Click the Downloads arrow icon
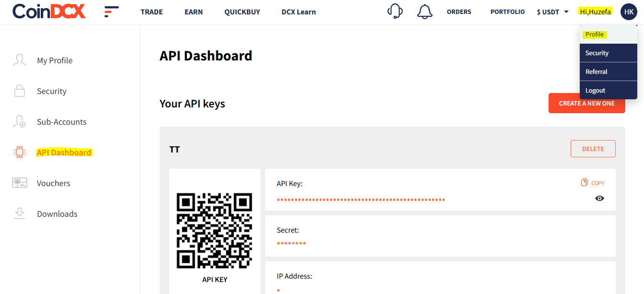Viewport: 644px width, 294px height. pos(20,213)
